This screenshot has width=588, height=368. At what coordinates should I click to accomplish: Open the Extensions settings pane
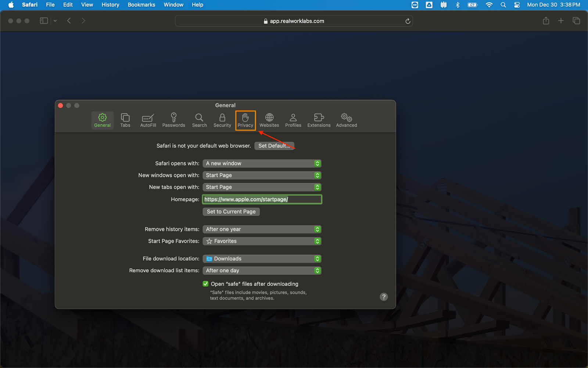(319, 120)
